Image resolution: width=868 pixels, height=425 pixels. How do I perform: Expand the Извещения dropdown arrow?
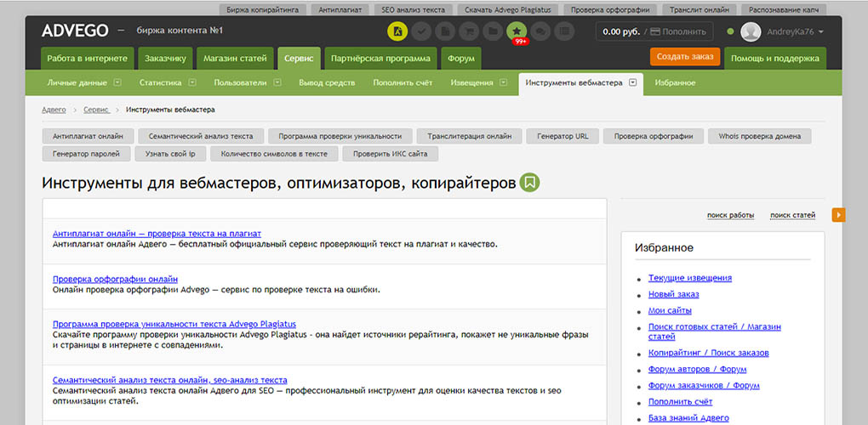pyautogui.click(x=503, y=83)
